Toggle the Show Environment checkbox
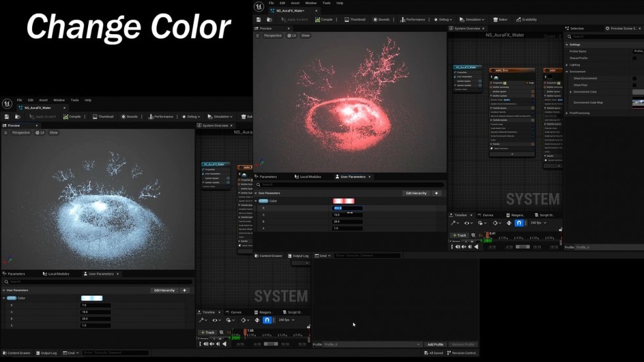This screenshot has width=644, height=362. 635,78
